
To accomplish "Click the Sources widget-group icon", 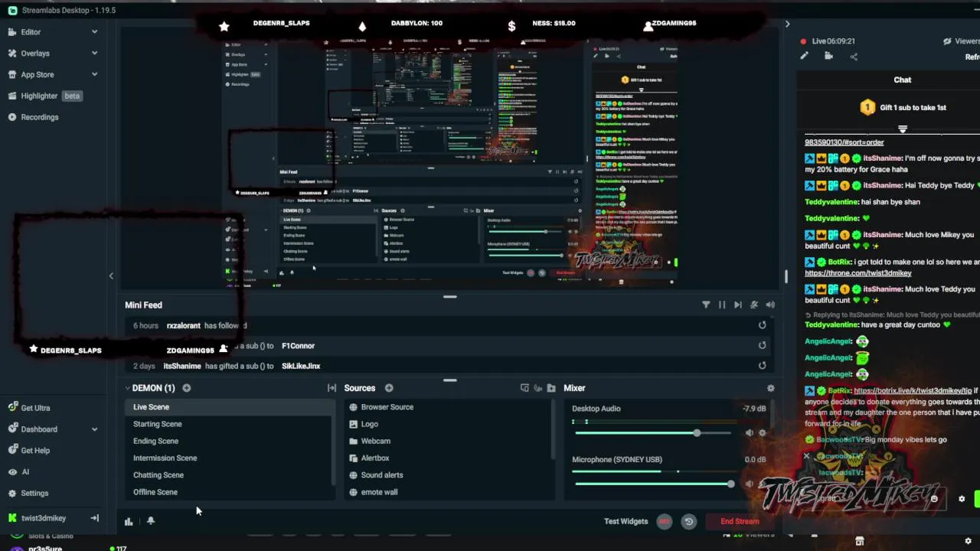I will tap(524, 388).
